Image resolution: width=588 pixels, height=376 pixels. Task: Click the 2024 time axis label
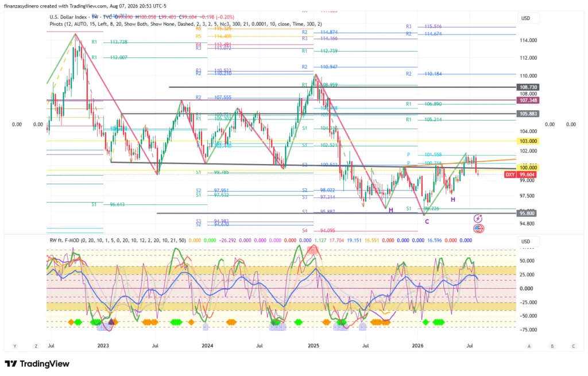tap(207, 346)
